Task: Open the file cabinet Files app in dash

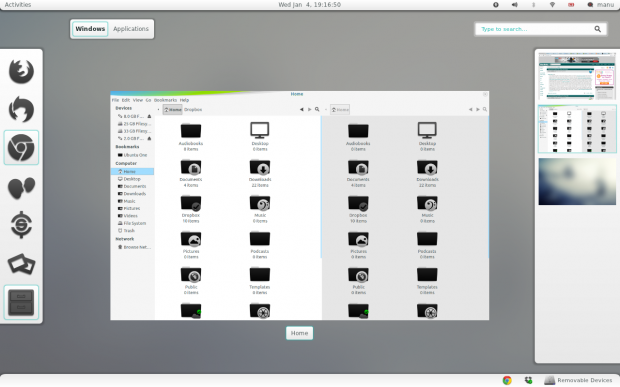Action: (x=21, y=302)
